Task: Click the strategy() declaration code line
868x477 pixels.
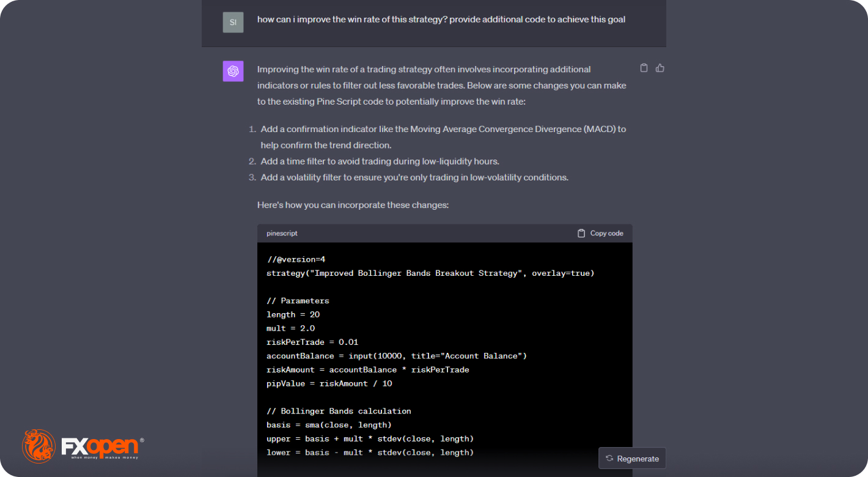Action: [x=430, y=273]
